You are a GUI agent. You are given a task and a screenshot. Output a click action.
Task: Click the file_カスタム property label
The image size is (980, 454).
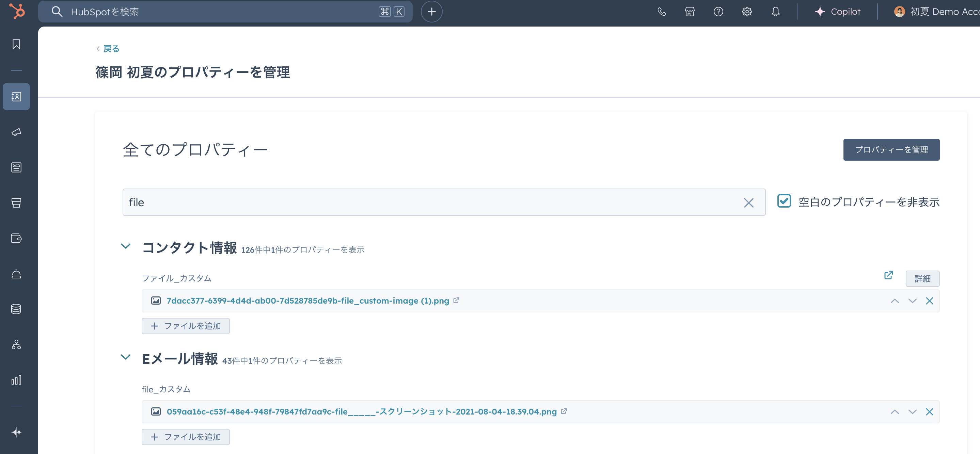(166, 389)
